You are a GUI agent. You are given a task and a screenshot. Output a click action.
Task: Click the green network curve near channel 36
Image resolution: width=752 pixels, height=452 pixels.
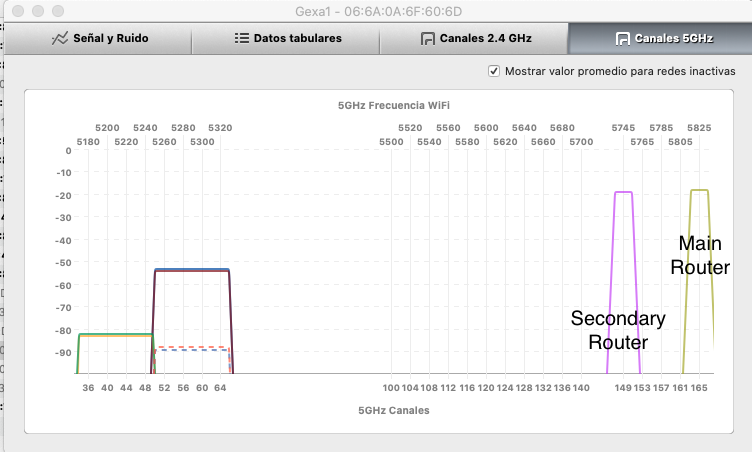115,333
